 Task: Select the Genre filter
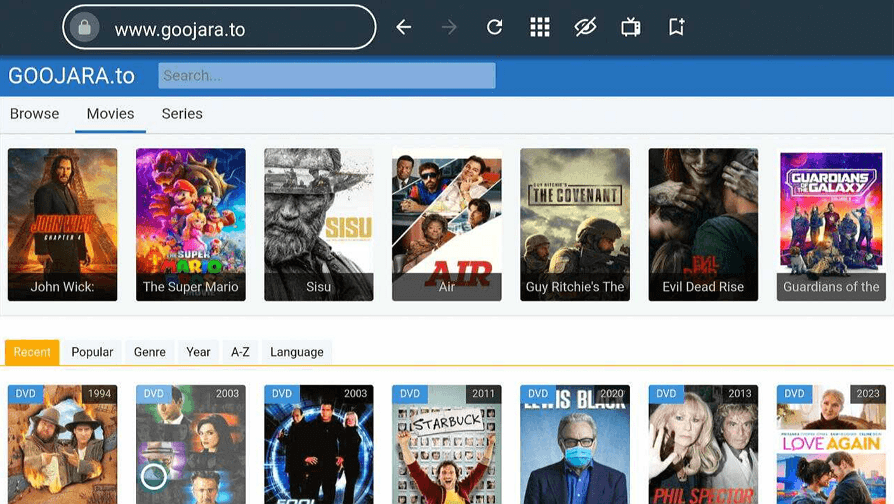pos(150,352)
